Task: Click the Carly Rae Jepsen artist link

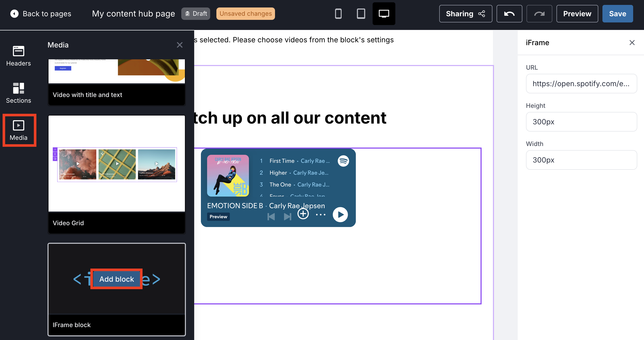Action: [x=297, y=206]
